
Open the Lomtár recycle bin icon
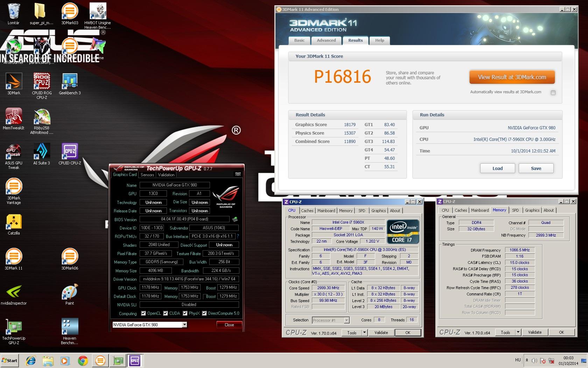pos(14,14)
